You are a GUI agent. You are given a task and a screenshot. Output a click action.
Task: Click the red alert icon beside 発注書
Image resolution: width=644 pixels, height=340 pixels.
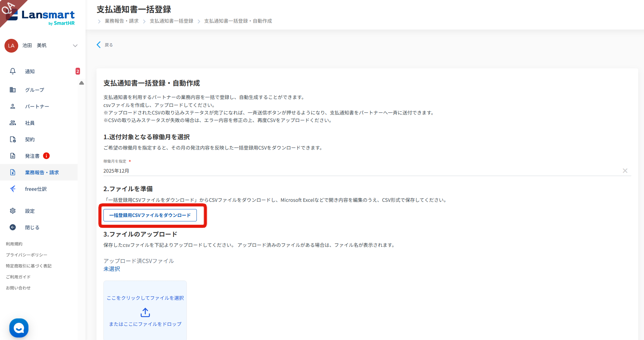[46, 156]
